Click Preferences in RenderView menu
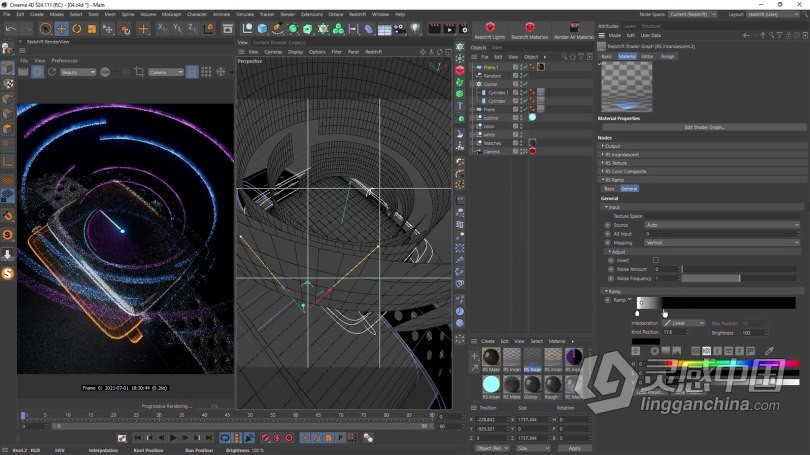 (65, 61)
